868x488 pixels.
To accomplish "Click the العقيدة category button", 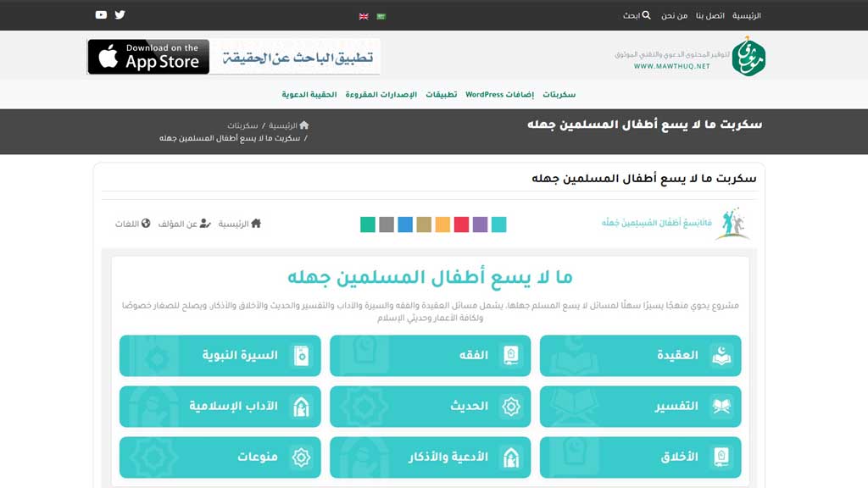I will [640, 356].
